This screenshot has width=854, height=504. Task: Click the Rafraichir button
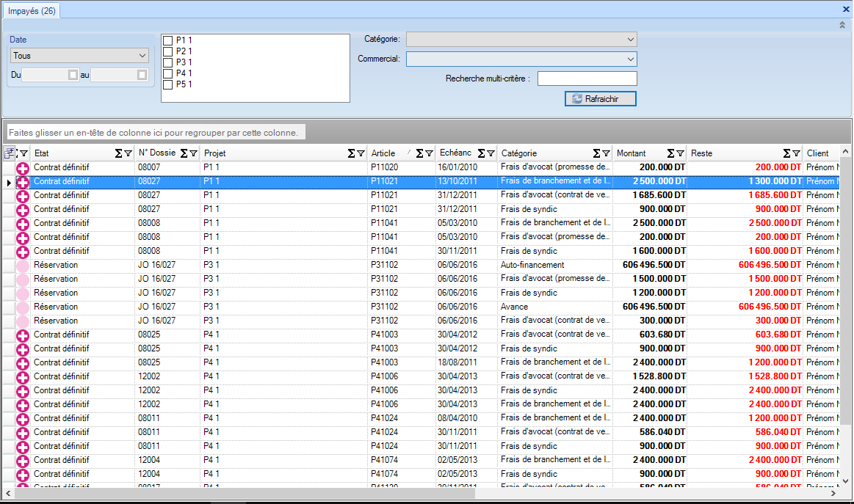point(601,99)
